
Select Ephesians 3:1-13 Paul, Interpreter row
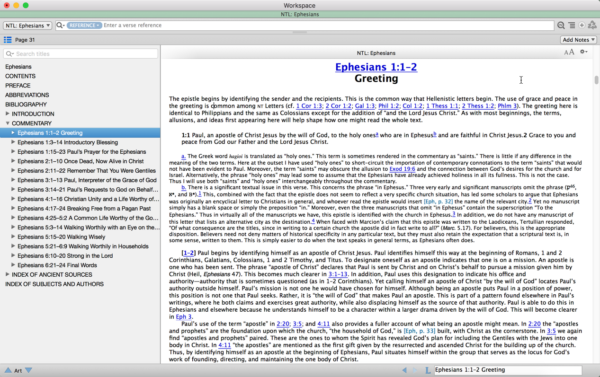(87, 180)
